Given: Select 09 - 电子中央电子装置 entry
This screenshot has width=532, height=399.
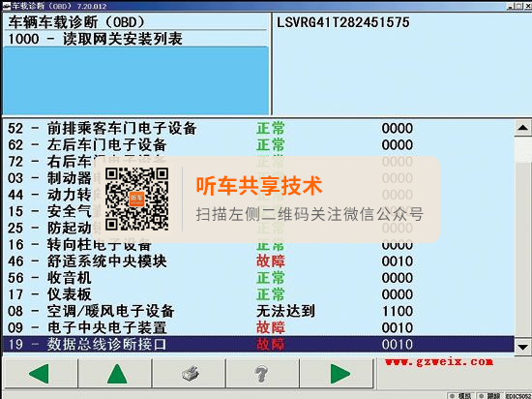Looking at the screenshot, I should pos(258,327).
